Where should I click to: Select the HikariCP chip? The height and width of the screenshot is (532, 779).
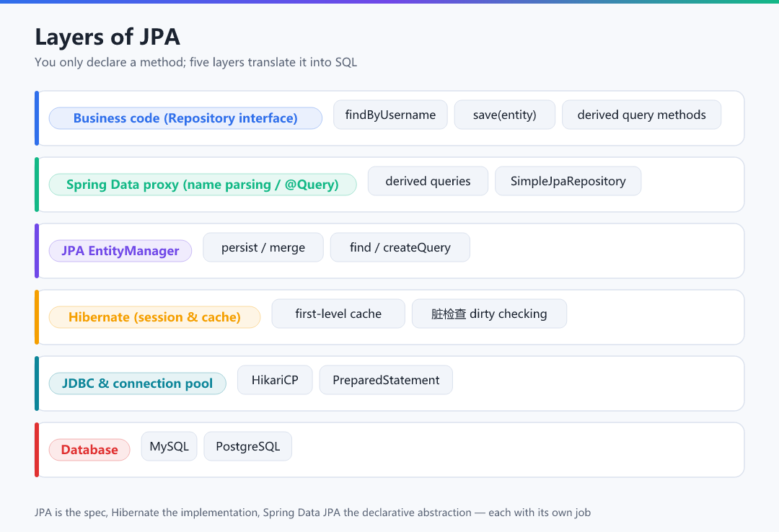275,380
